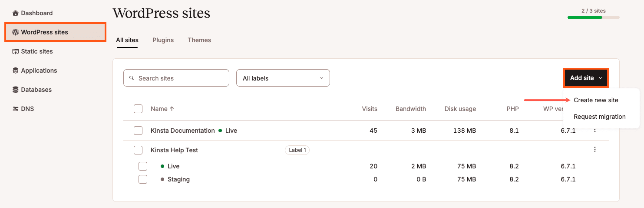
Task: Click the Dashboard home icon
Action: [16, 13]
